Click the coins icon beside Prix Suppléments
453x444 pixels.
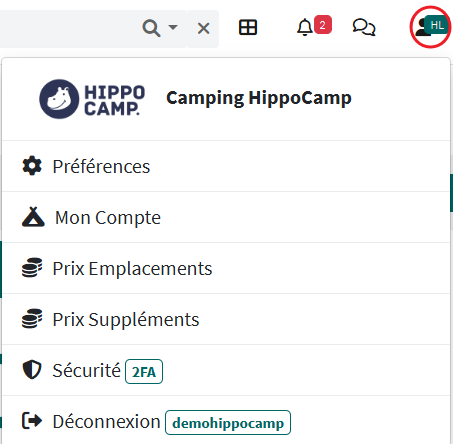[32, 319]
